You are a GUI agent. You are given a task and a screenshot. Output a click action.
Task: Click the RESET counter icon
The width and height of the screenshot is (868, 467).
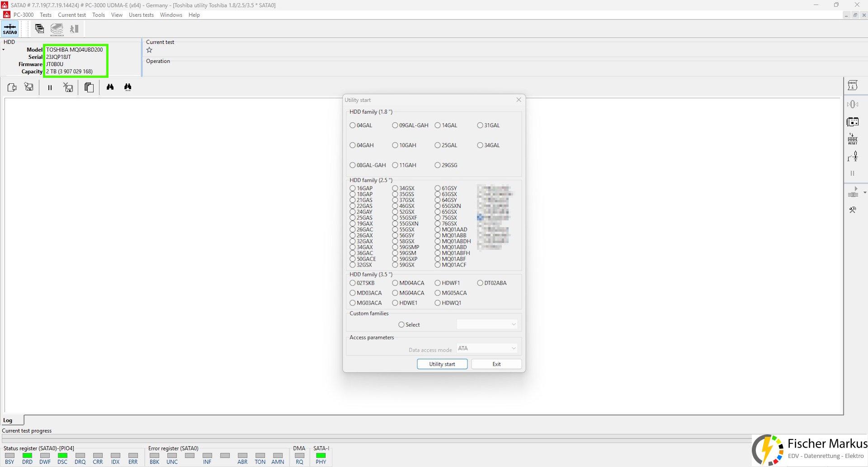(853, 139)
